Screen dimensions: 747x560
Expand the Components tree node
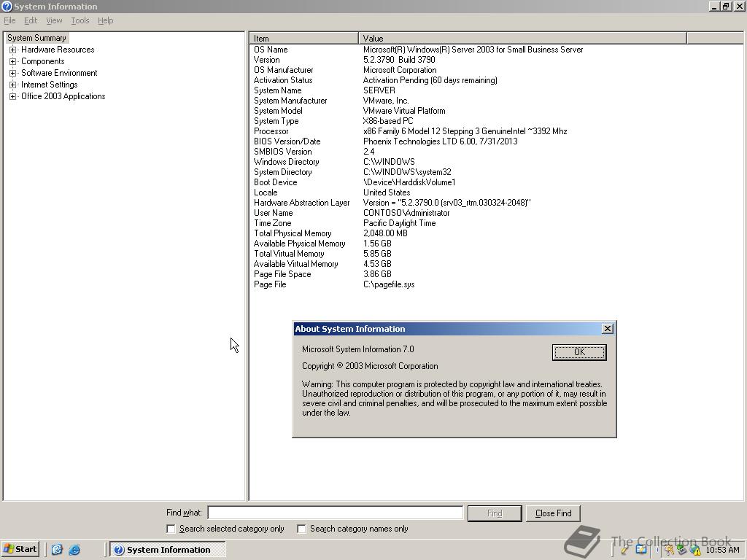coord(13,61)
